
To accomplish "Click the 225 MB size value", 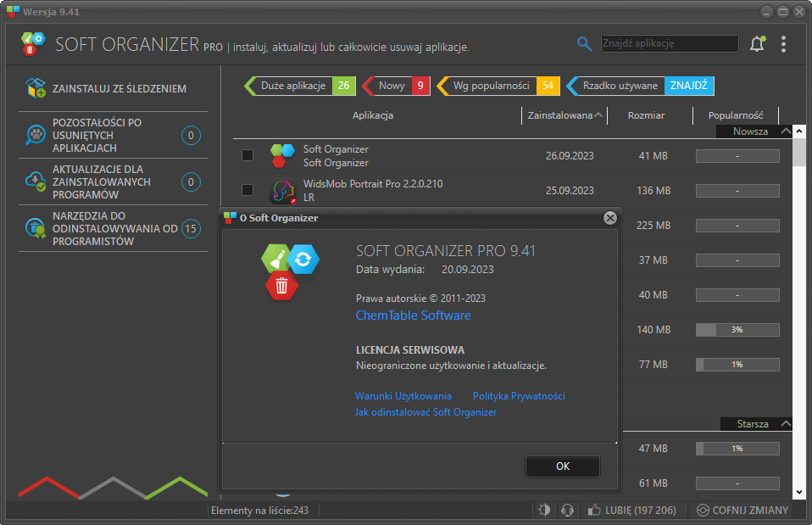I will point(653,226).
